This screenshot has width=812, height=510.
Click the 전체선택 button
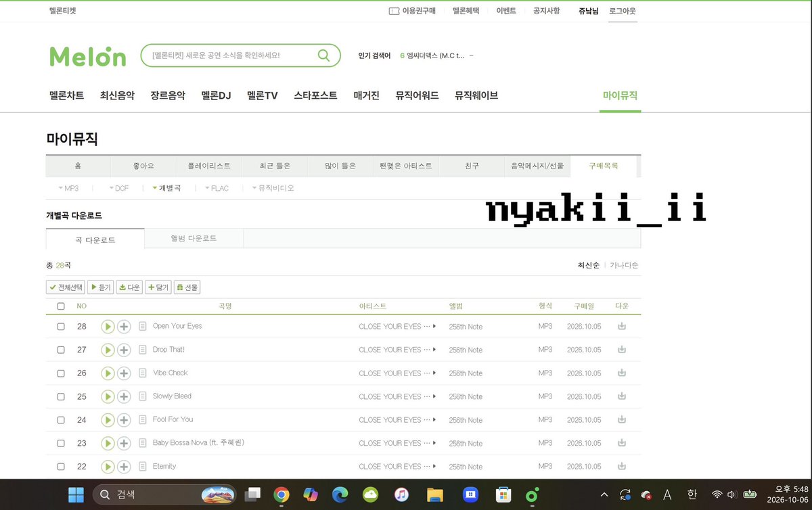click(x=66, y=287)
